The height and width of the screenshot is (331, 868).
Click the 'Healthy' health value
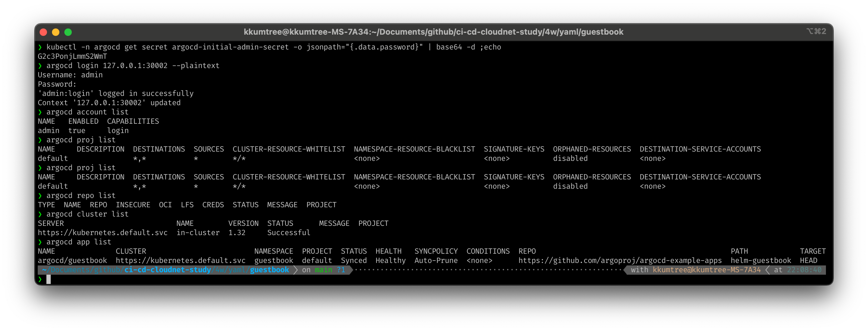tap(390, 260)
